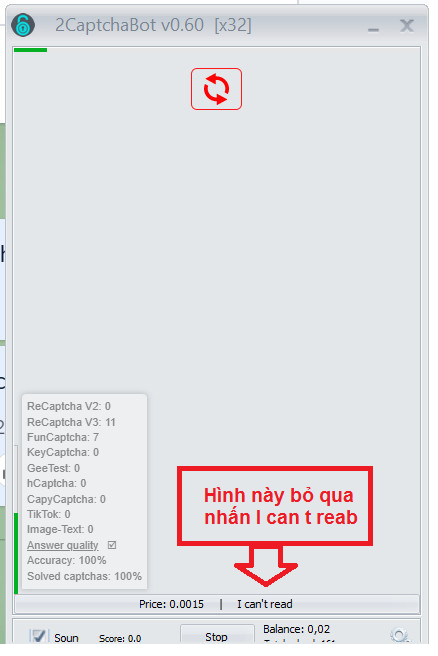This screenshot has width=438, height=656.
Task: Open the settings gear icon
Action: (x=399, y=636)
